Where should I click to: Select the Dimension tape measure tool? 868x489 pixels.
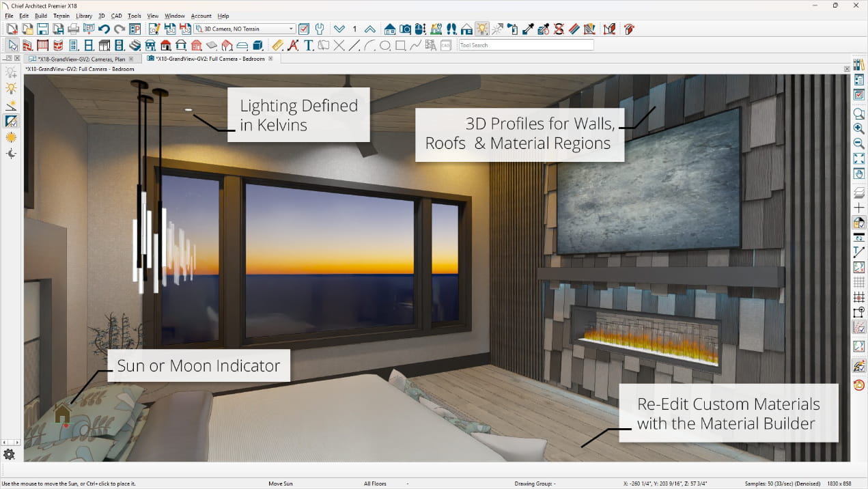click(x=277, y=46)
